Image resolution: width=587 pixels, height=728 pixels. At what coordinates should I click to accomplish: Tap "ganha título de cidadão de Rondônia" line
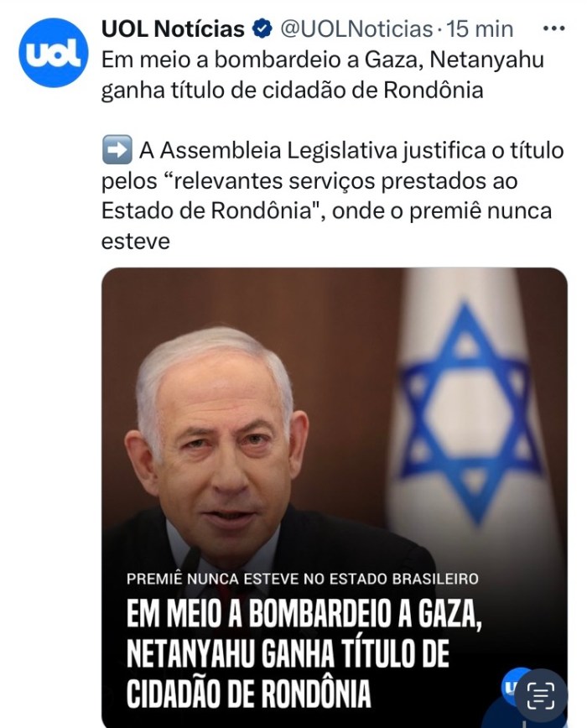(x=293, y=91)
